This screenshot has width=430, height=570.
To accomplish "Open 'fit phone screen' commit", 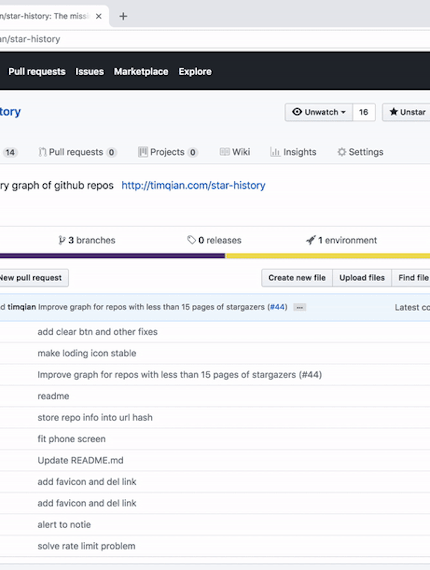I will (72, 439).
